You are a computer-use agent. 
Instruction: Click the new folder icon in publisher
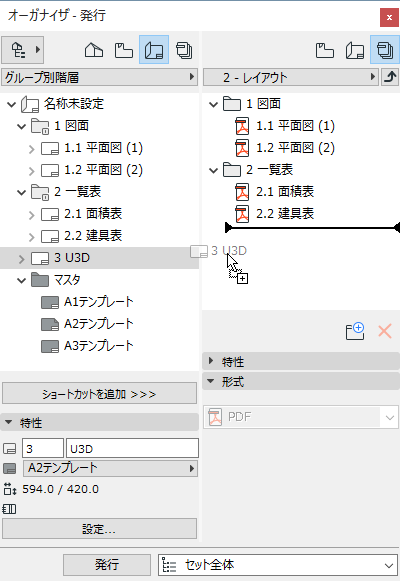click(x=355, y=331)
